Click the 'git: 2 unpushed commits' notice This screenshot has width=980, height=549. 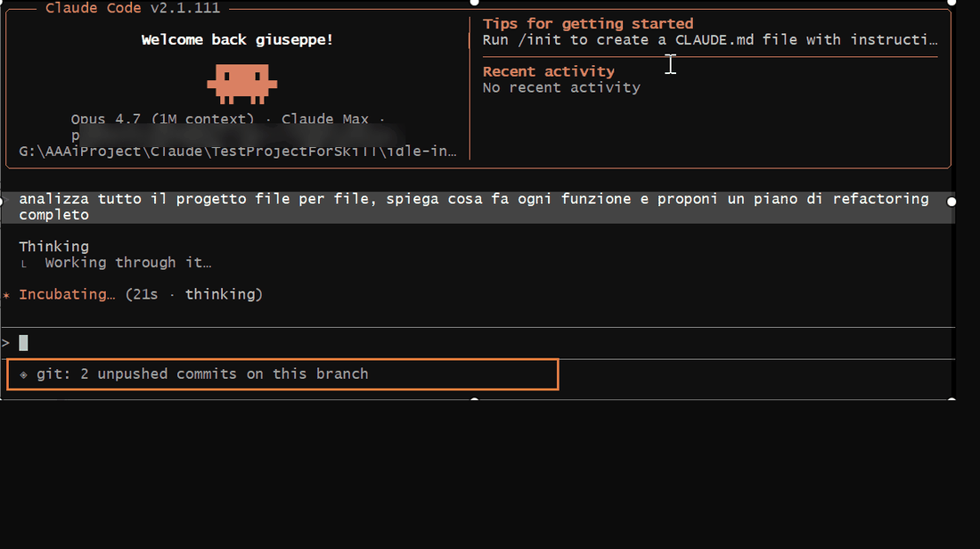[x=202, y=374]
